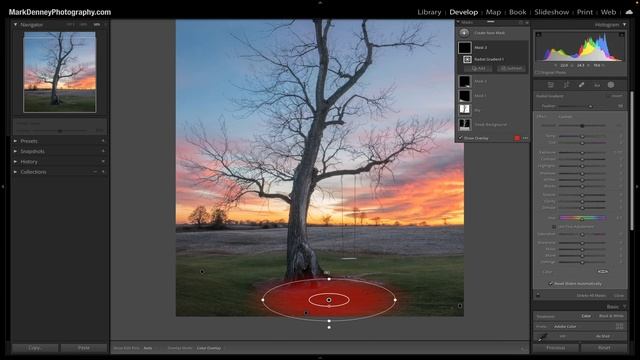Switch to the Print module
Image resolution: width=640 pixels, height=360 pixels.
[584, 12]
